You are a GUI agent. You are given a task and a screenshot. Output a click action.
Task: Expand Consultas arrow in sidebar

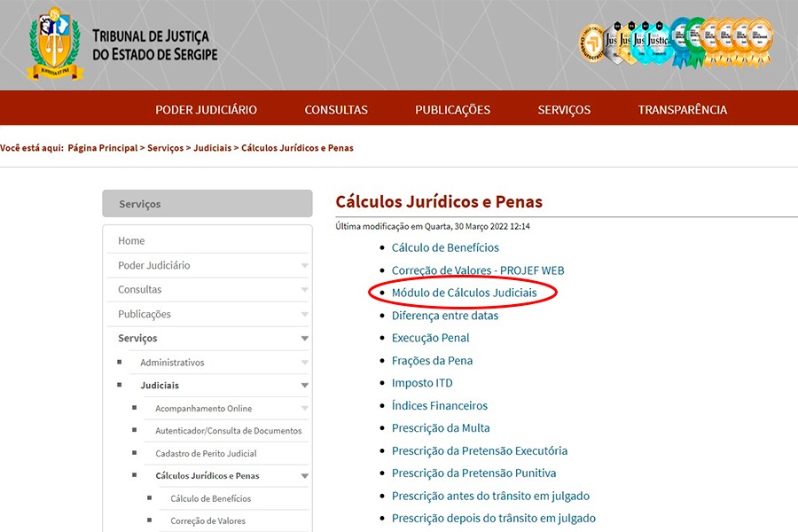(x=304, y=290)
